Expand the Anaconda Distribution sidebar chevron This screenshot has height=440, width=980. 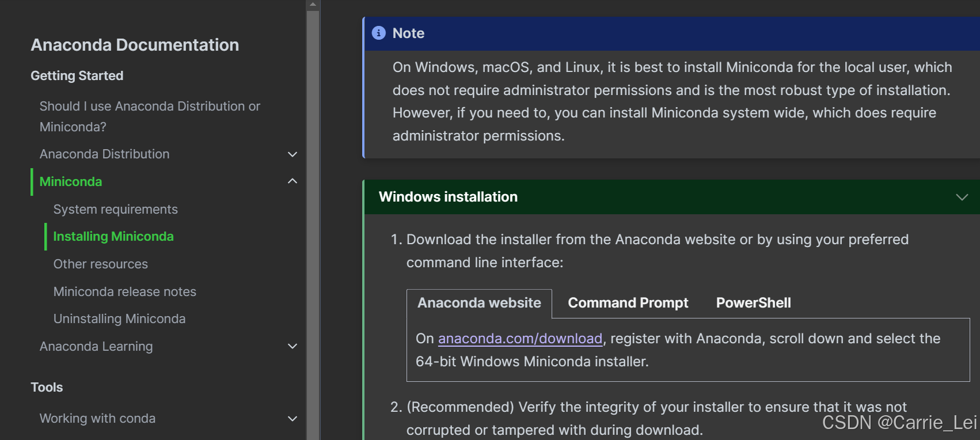pos(293,154)
